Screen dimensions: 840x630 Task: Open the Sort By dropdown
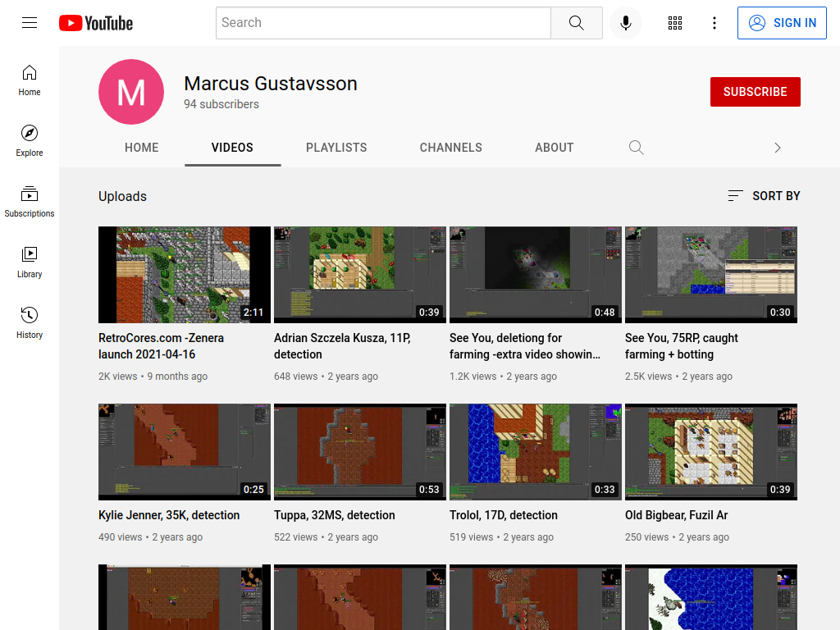(x=764, y=196)
